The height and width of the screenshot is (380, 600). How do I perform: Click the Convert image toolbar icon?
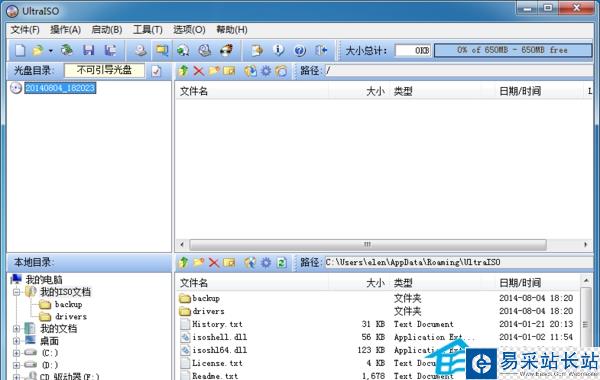[183, 50]
